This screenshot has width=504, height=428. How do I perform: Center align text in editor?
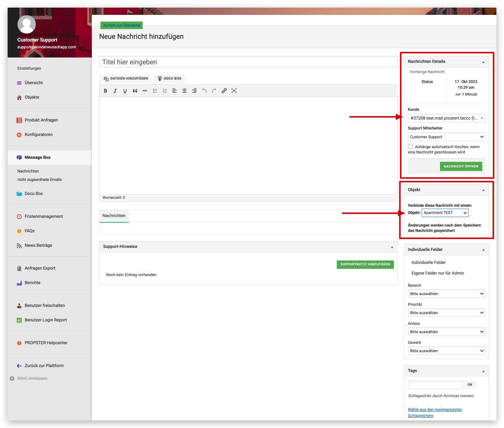tap(184, 91)
